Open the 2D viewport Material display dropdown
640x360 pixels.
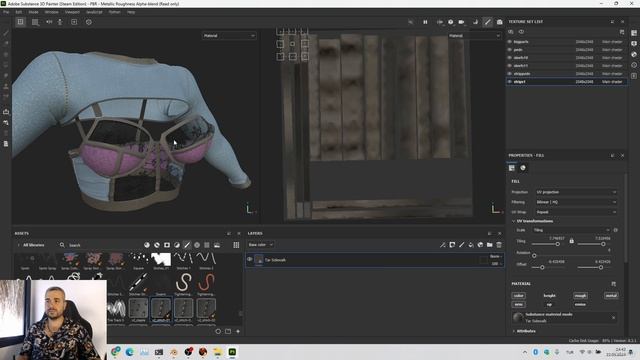tap(474, 36)
